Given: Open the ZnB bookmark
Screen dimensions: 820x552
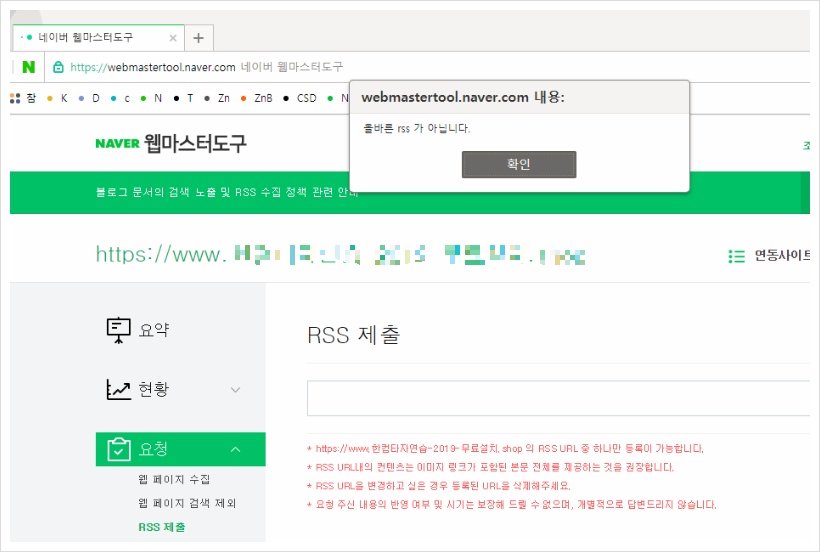Looking at the screenshot, I should (257, 98).
